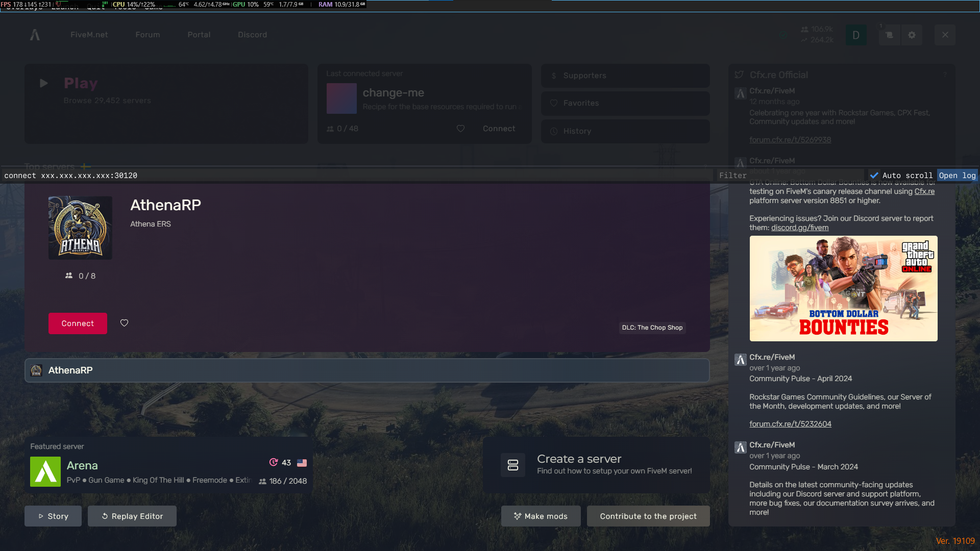The image size is (980, 551).
Task: Open the Arena featured server logo
Action: [45, 471]
